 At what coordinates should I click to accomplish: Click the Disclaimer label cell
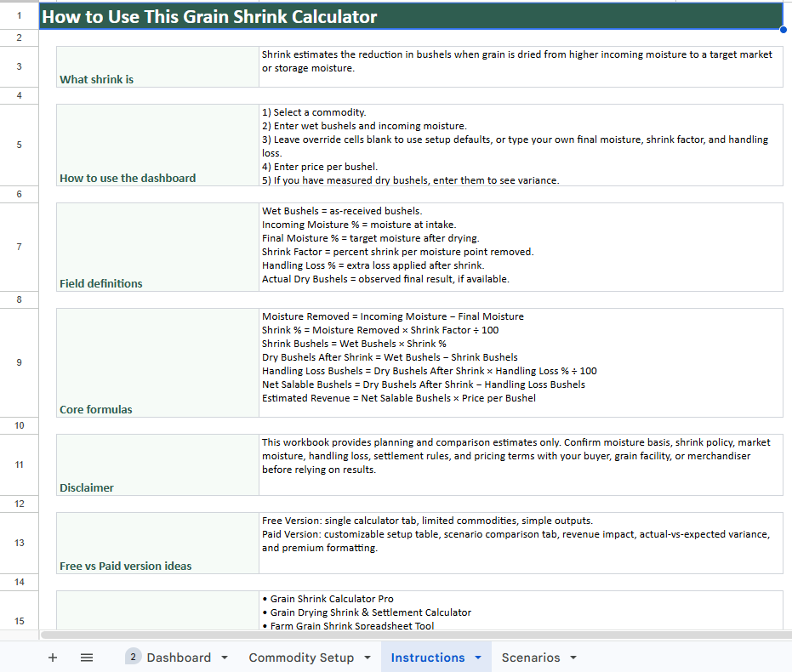tap(157, 464)
